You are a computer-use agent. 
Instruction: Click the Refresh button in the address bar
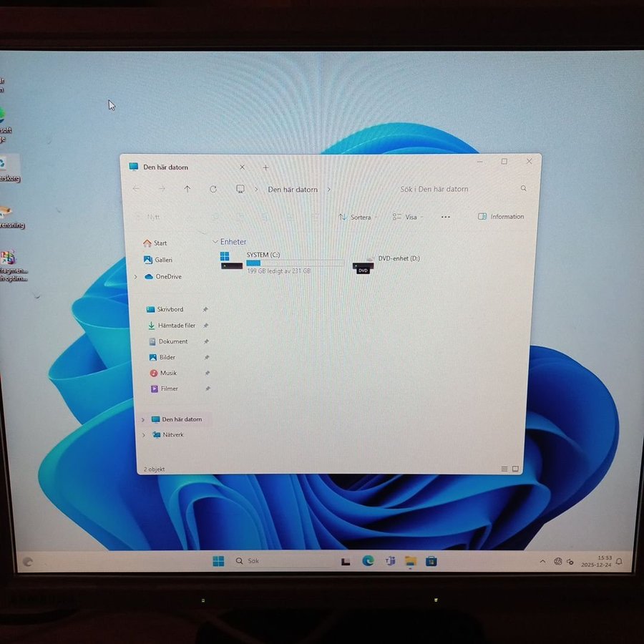pos(213,189)
